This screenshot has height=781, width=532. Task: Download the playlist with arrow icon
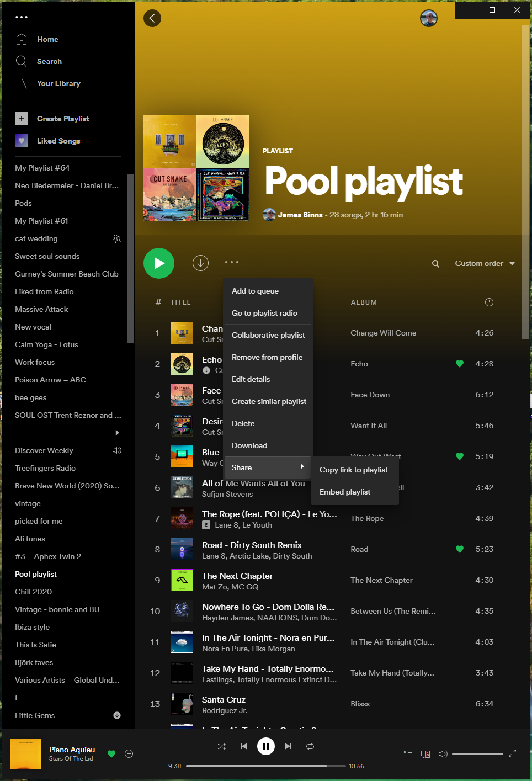coord(200,263)
